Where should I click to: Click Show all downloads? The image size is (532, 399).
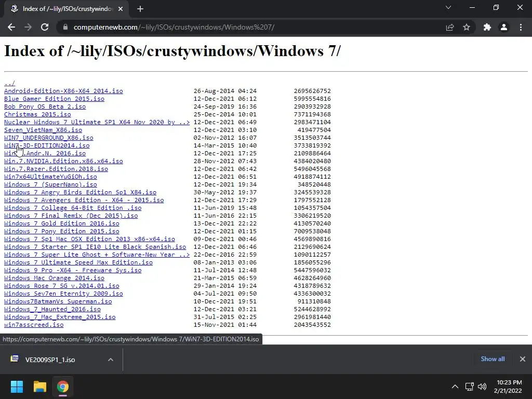click(x=493, y=359)
